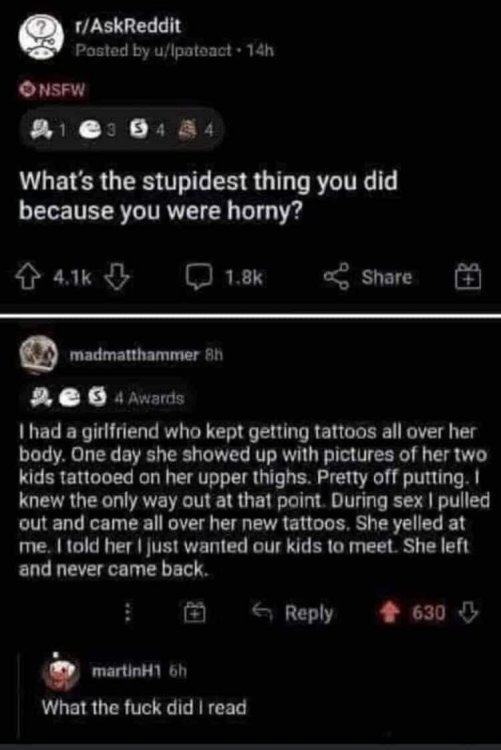Expand the '4 Awards' list on comment
This screenshot has height=750, width=501.
[107, 398]
